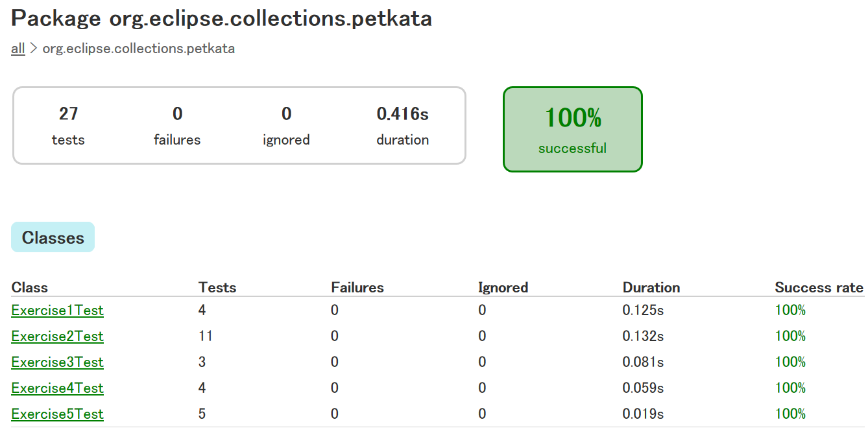Click Exercise4Test success rate 100%
The width and height of the screenshot is (868, 437).
pyautogui.click(x=790, y=388)
